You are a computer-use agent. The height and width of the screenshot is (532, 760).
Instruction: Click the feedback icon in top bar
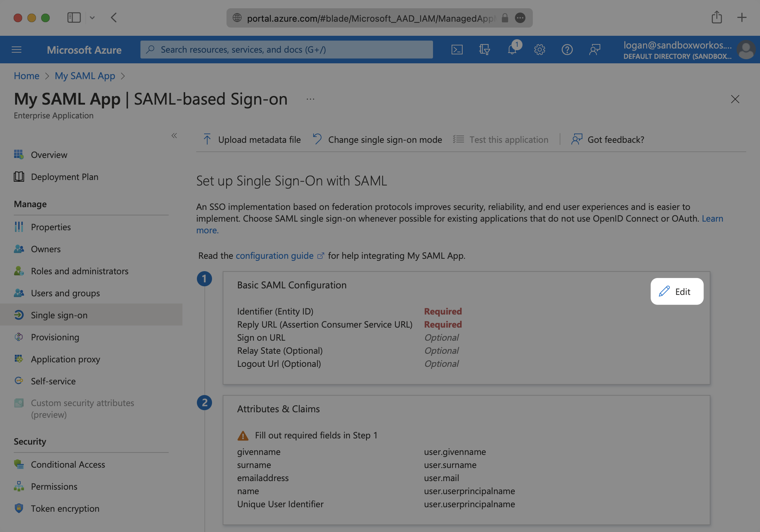tap(594, 50)
